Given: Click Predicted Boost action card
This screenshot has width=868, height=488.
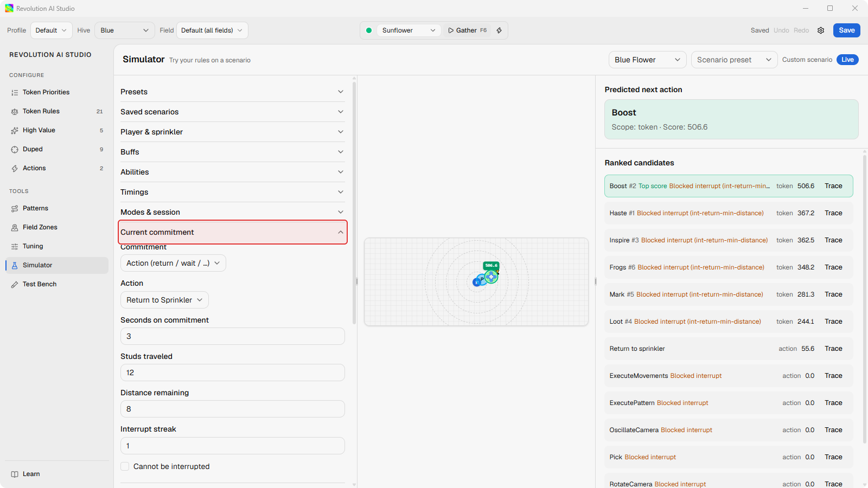Looking at the screenshot, I should click(731, 119).
